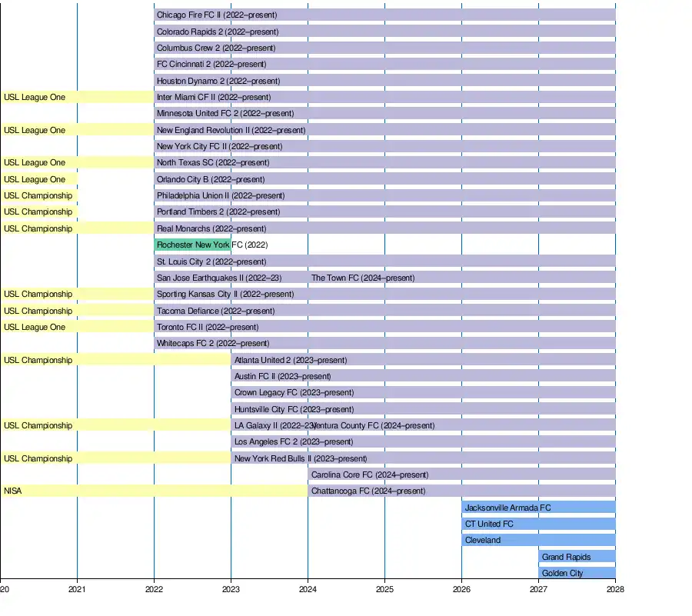
Task: Select the 2024 year axis label
Action: point(308,591)
